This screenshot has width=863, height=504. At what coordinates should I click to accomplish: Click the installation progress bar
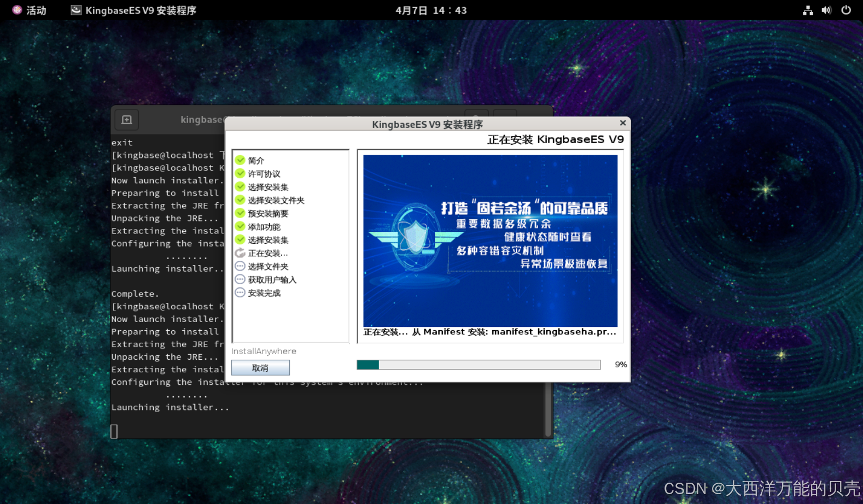(479, 365)
